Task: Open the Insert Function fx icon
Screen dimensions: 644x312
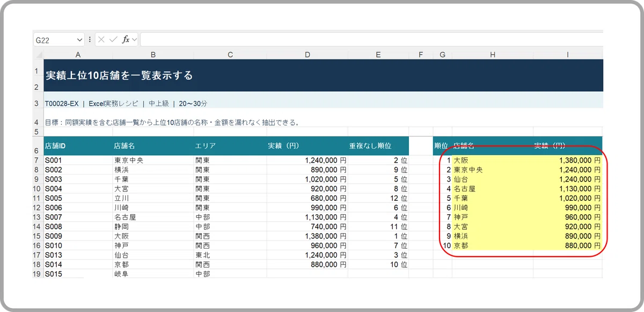Action: pos(126,40)
